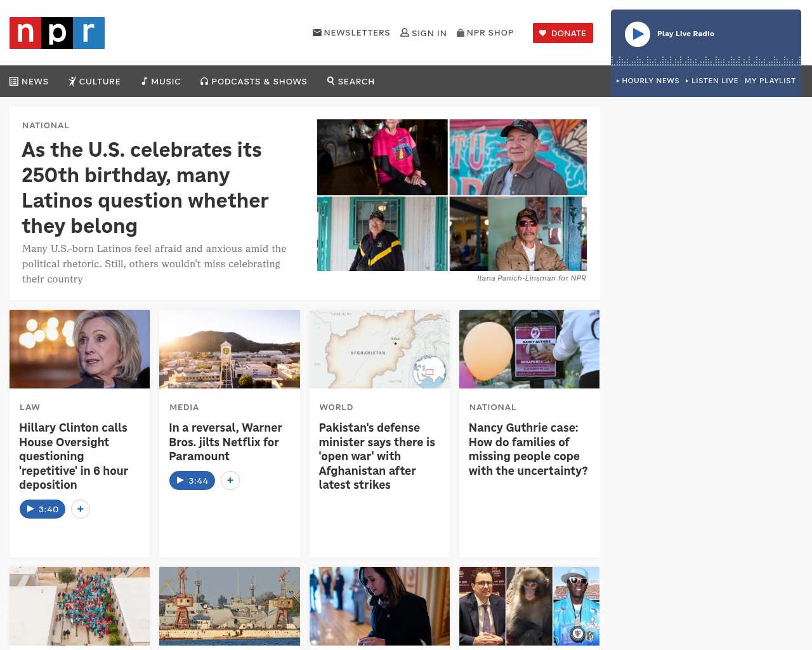Click the NPR logo
The image size is (812, 650).
tap(57, 33)
